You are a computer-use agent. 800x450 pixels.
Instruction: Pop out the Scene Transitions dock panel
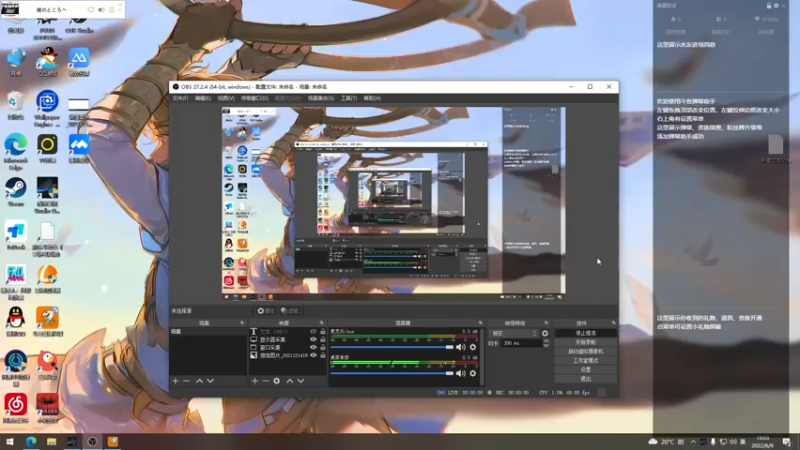pyautogui.click(x=546, y=323)
